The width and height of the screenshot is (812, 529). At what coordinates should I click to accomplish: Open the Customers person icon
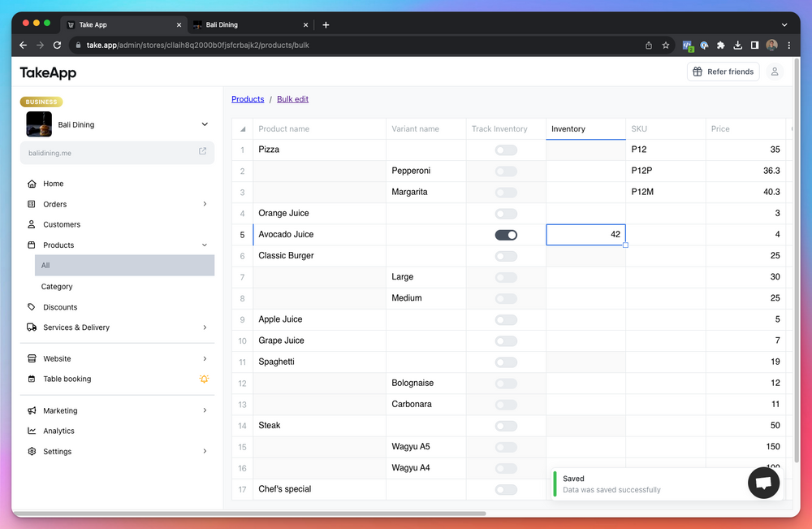(32, 224)
